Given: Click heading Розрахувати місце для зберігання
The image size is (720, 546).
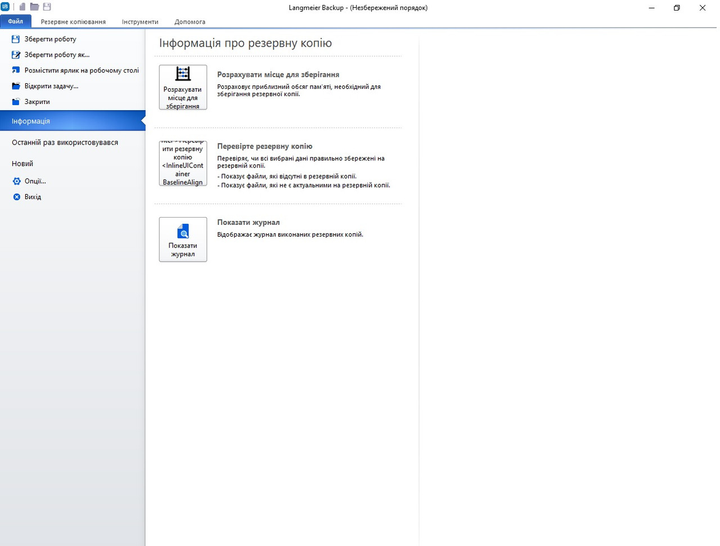Looking at the screenshot, I should pos(278,74).
